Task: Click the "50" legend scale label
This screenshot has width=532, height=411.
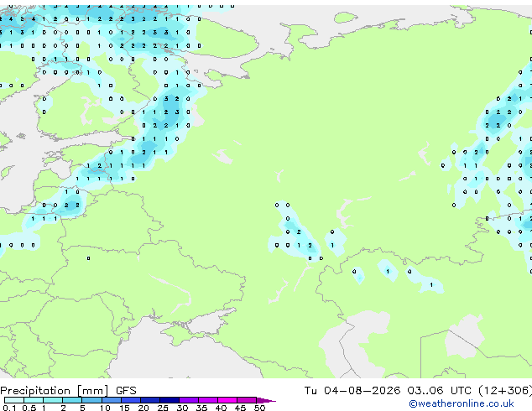Action: [259, 408]
